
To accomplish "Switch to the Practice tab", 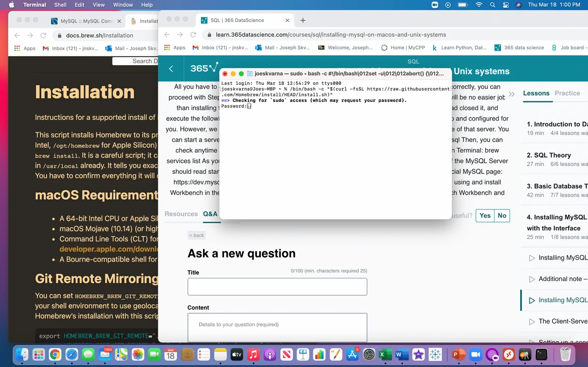I will [567, 93].
